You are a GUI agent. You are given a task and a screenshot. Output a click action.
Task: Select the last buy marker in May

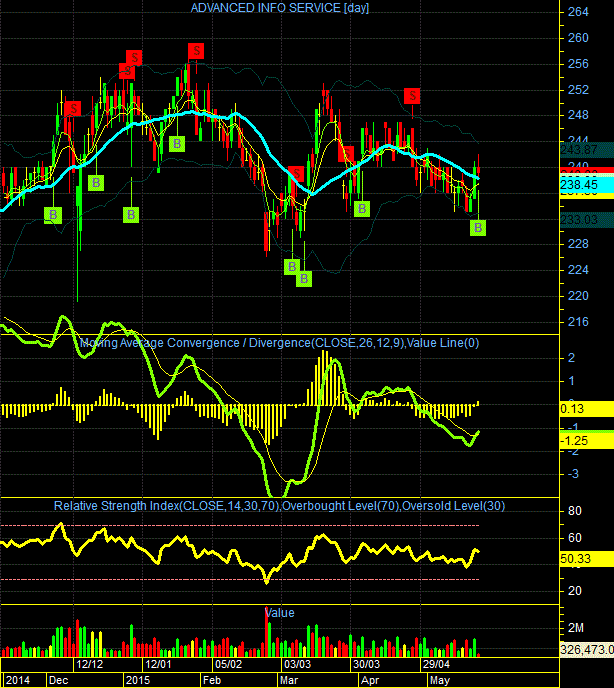(x=478, y=228)
